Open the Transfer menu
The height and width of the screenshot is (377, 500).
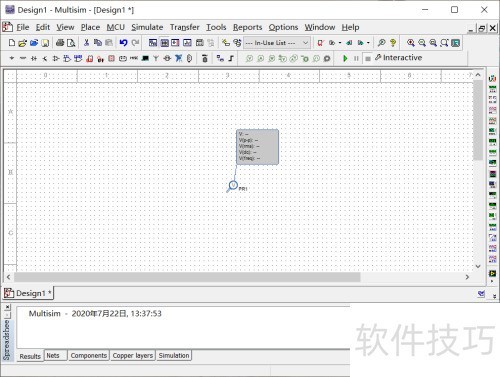(x=185, y=27)
